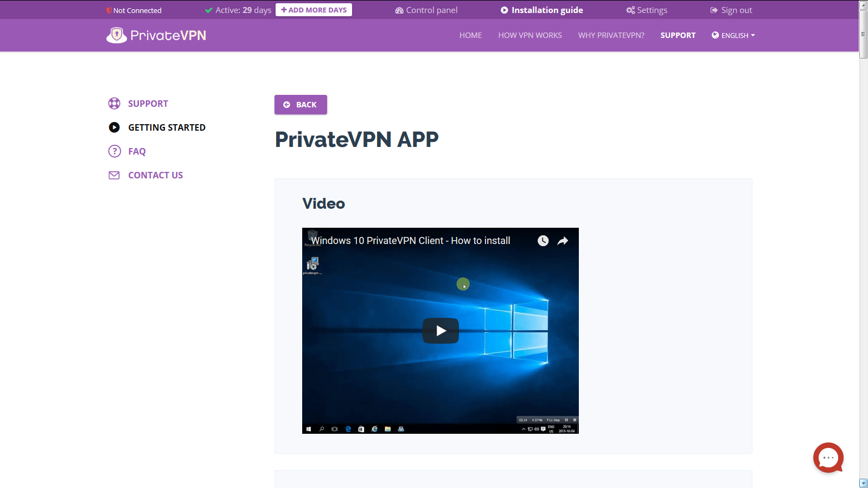
Task: Click the BACK button
Action: click(301, 105)
